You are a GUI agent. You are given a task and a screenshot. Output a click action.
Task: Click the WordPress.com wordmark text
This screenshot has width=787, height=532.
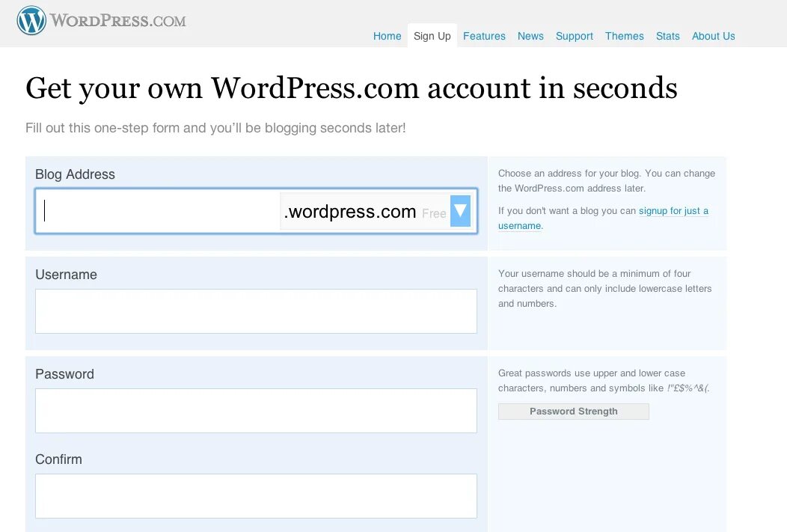point(118,21)
